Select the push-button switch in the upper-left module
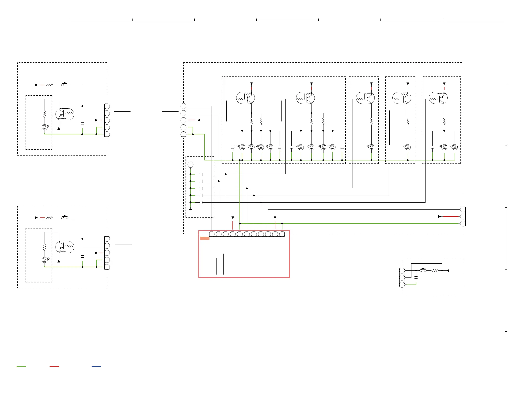 coord(65,84)
